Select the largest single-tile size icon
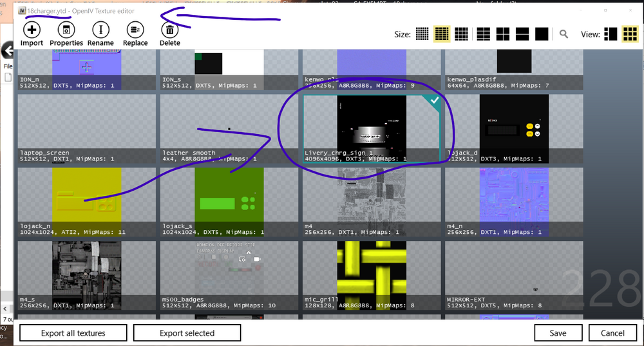The width and height of the screenshot is (644, 346). [x=542, y=34]
